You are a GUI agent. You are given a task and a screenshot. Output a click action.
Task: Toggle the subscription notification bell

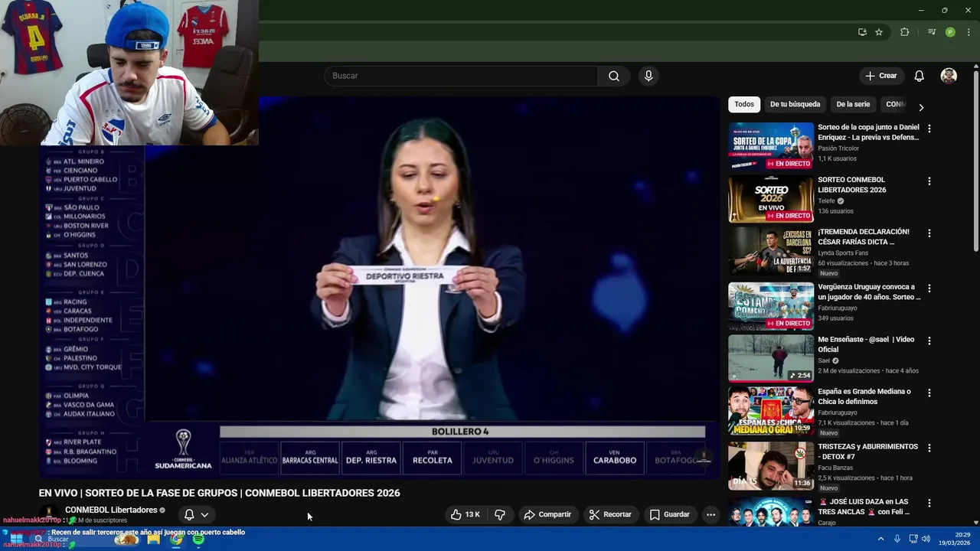pyautogui.click(x=189, y=515)
